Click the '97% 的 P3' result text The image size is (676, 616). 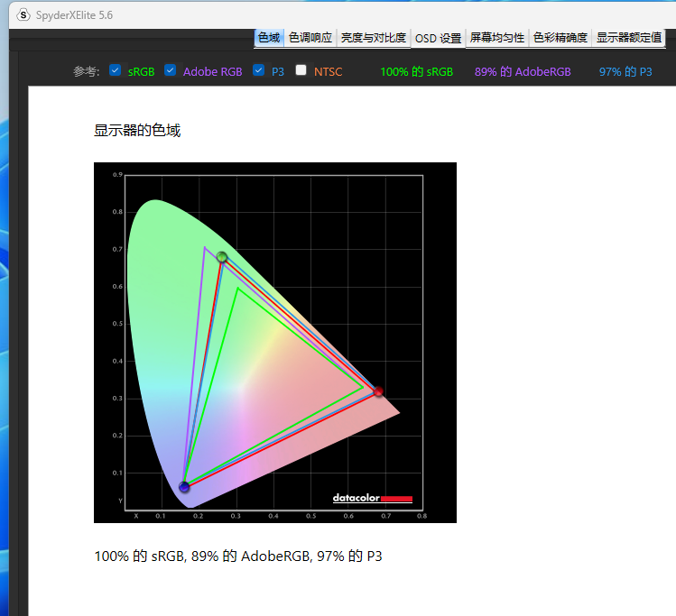click(x=625, y=72)
